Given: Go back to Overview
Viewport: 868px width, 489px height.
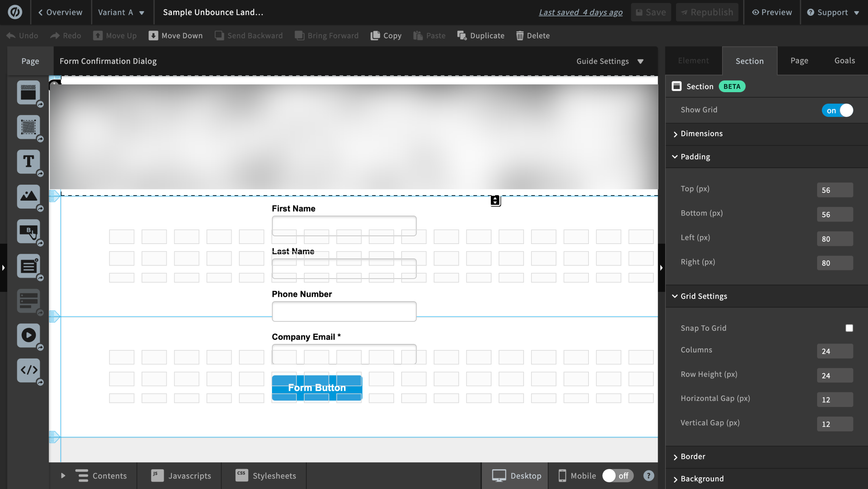Looking at the screenshot, I should [60, 12].
